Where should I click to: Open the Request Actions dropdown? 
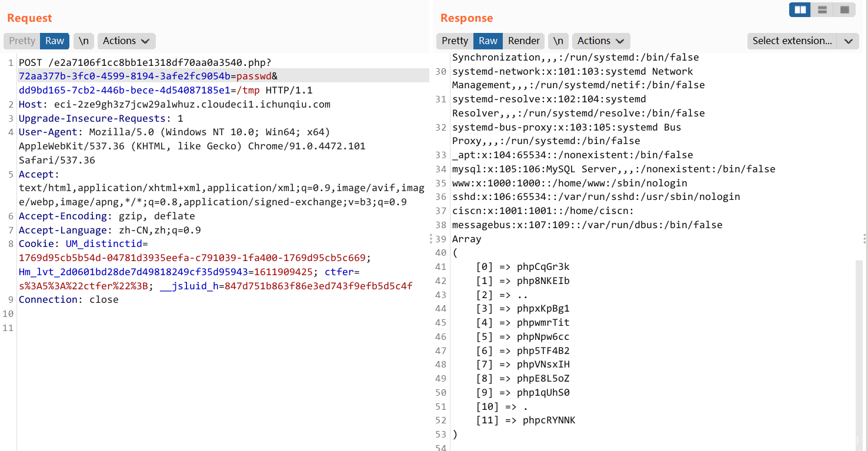[x=126, y=41]
